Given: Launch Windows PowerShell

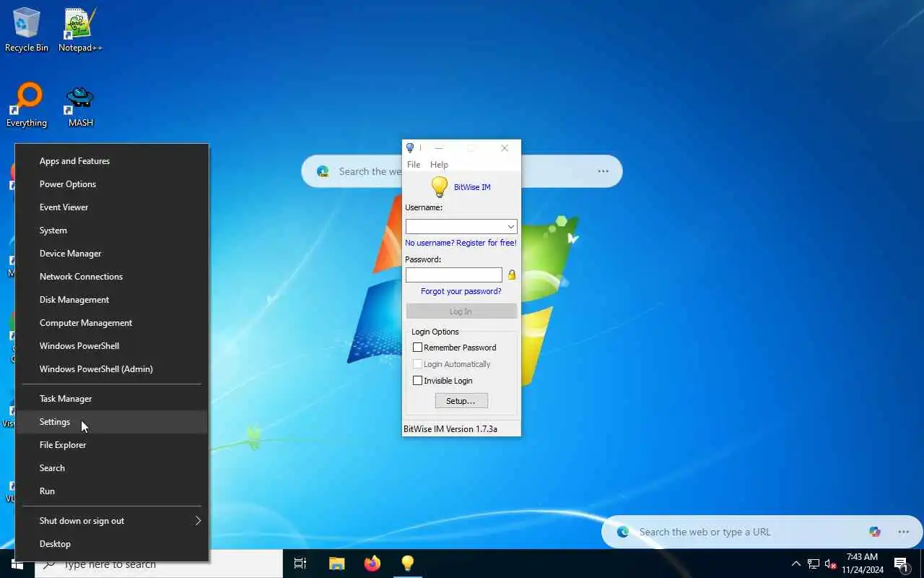Looking at the screenshot, I should tap(112, 346).
